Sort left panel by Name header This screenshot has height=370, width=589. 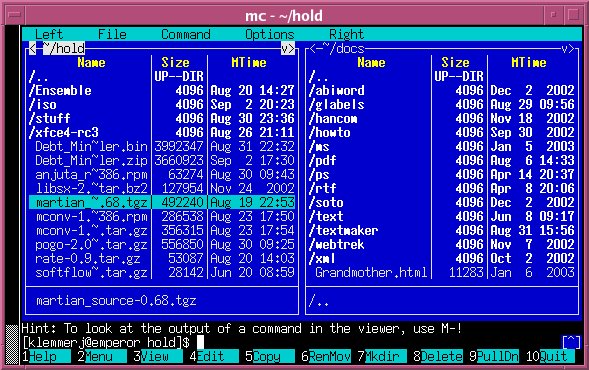pos(91,62)
